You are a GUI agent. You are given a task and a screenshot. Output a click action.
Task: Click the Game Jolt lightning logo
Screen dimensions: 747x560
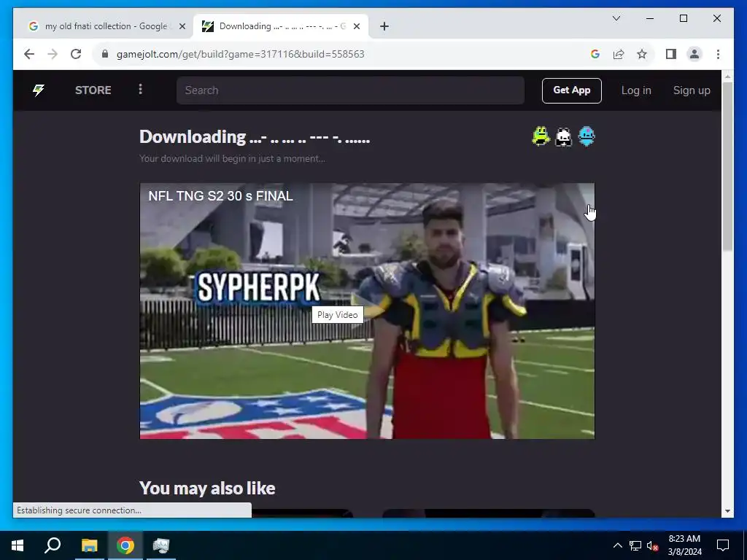point(38,90)
